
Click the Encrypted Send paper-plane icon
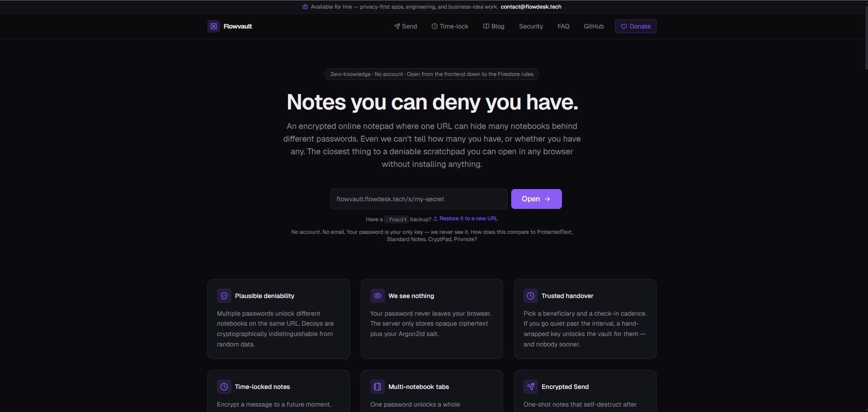531,387
